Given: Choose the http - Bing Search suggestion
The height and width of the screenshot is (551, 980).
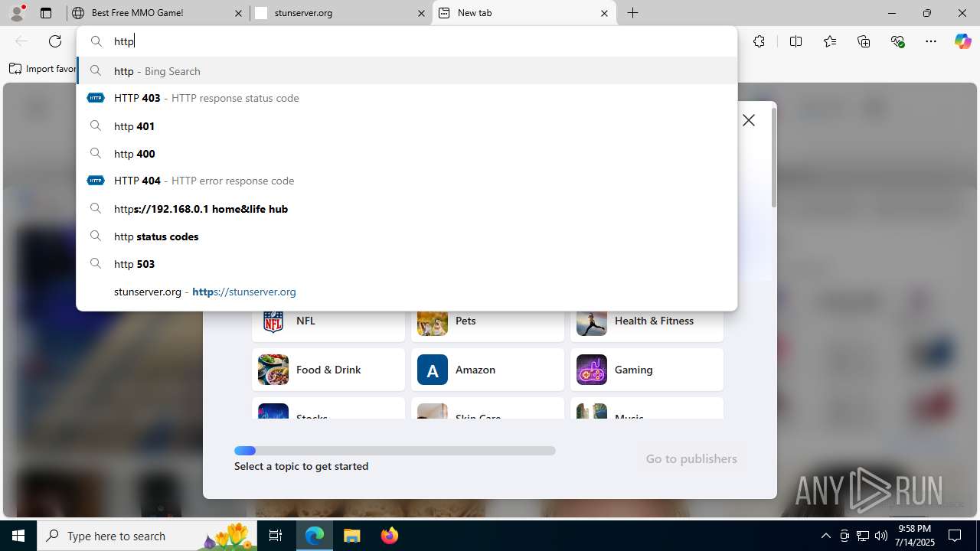Looking at the screenshot, I should [x=407, y=70].
